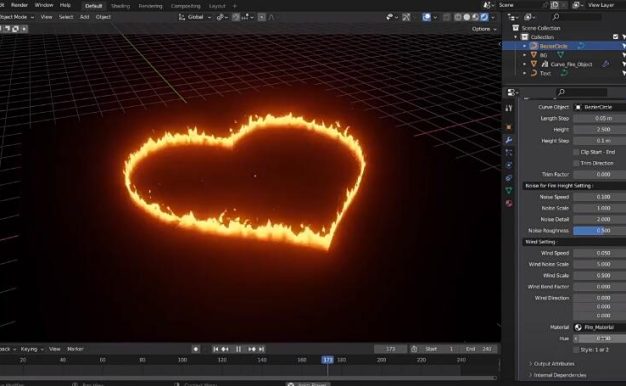Toggle the BezierCircle row's funnel-shaped restriction icon

624,46
